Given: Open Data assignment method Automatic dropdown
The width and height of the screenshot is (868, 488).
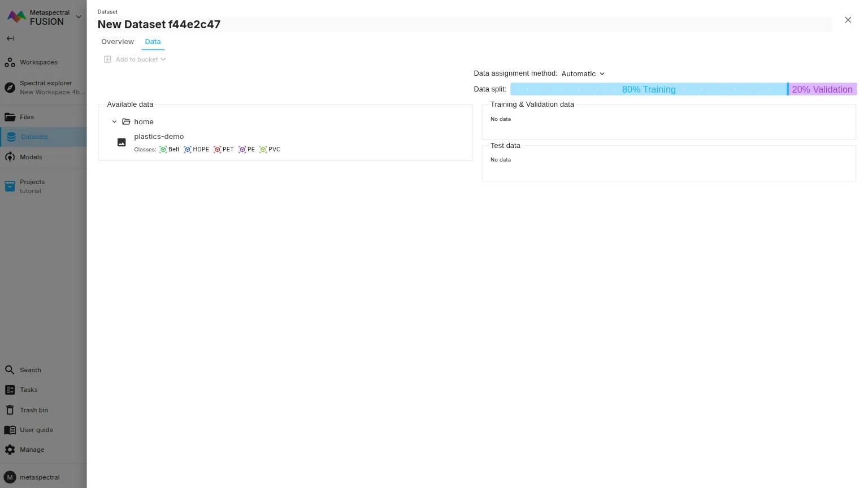Looking at the screenshot, I should [583, 74].
